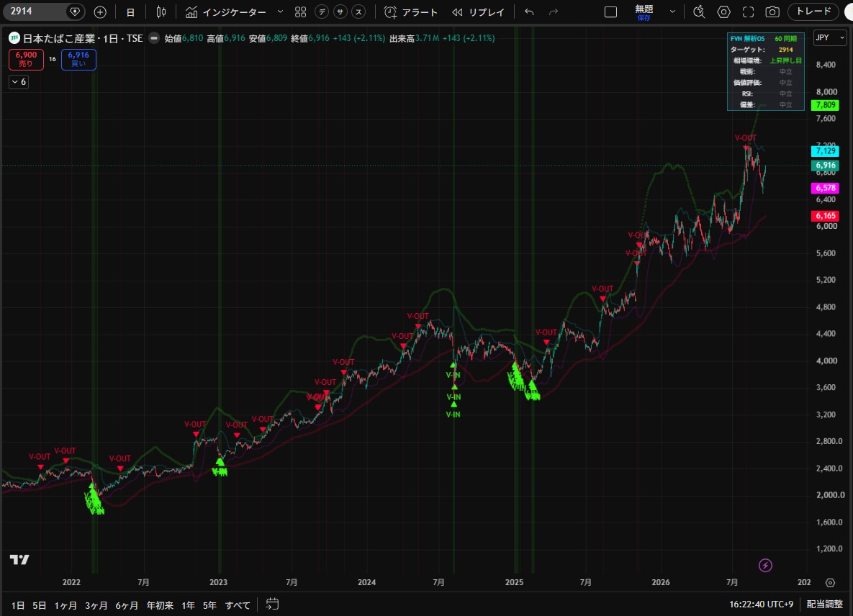The height and width of the screenshot is (616, 853).
Task: Select the すべて time range
Action: 238,605
